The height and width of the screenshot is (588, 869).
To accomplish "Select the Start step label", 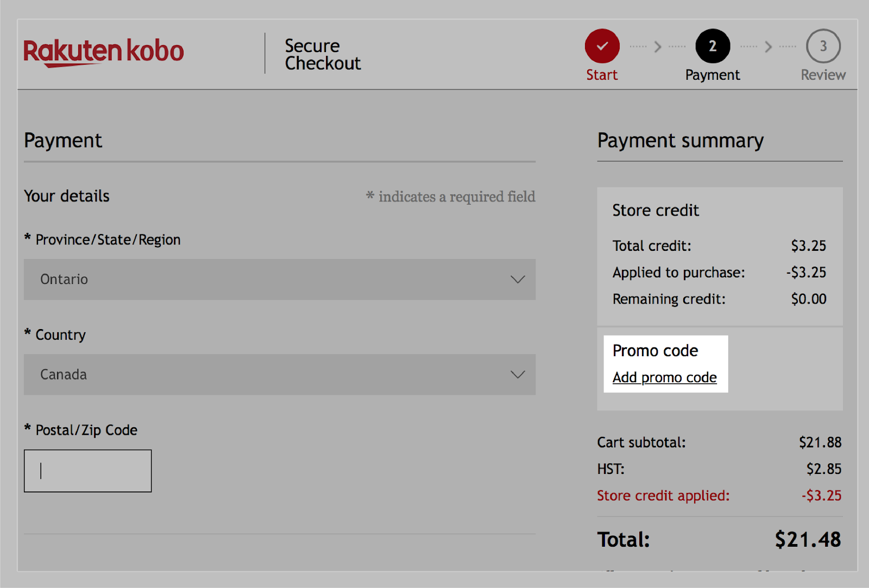I will [602, 75].
